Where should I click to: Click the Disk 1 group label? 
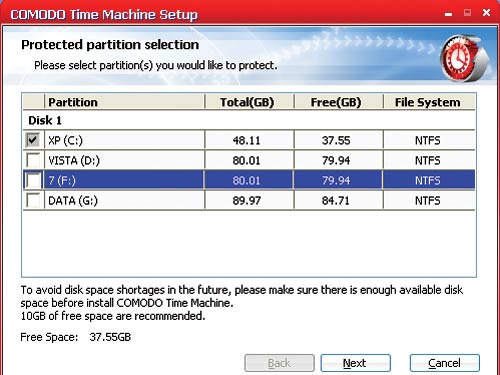(45, 120)
